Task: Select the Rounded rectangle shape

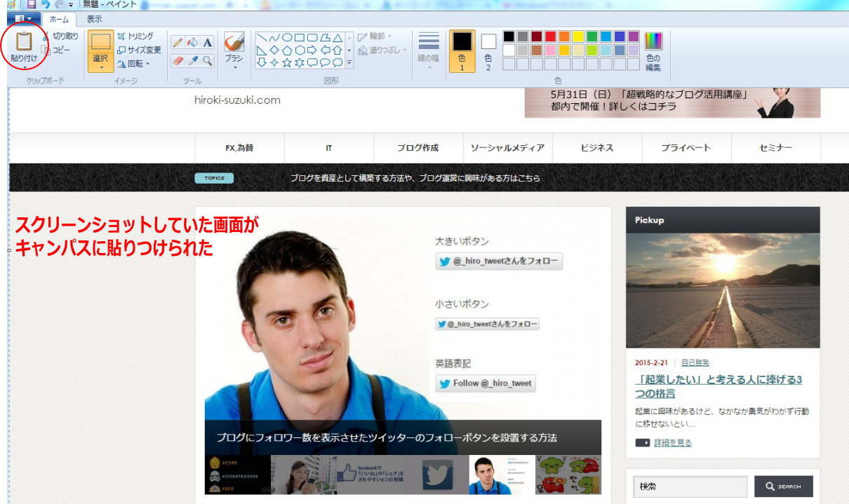Action: (x=312, y=37)
